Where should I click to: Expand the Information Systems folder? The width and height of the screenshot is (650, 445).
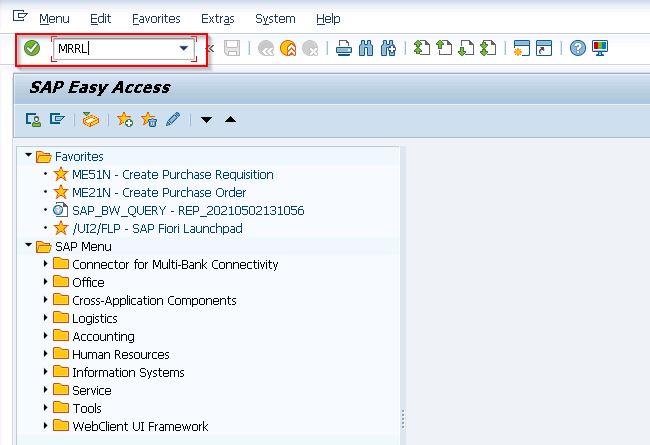tap(45, 371)
